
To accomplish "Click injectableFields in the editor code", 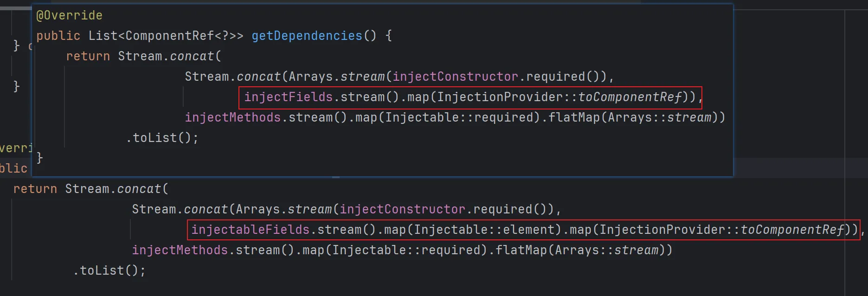I will [x=250, y=230].
